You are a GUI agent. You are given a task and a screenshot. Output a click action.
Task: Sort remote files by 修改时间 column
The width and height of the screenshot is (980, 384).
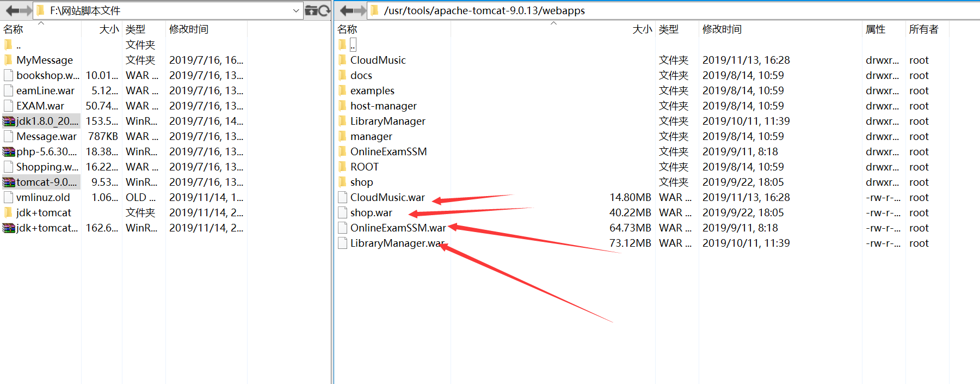point(722,29)
